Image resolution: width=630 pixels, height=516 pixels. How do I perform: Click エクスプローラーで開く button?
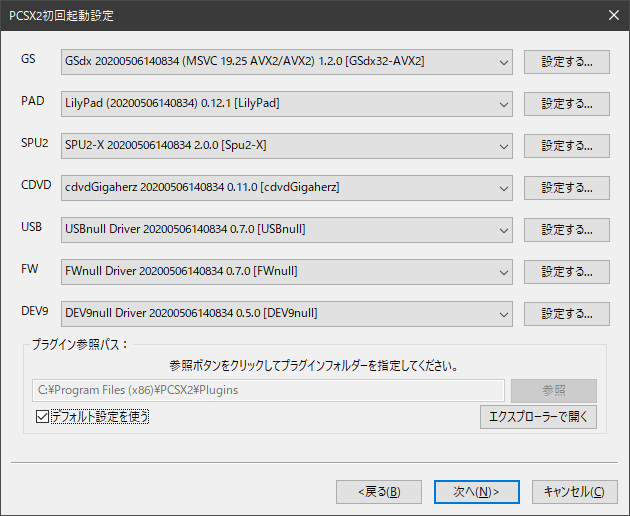click(x=538, y=417)
